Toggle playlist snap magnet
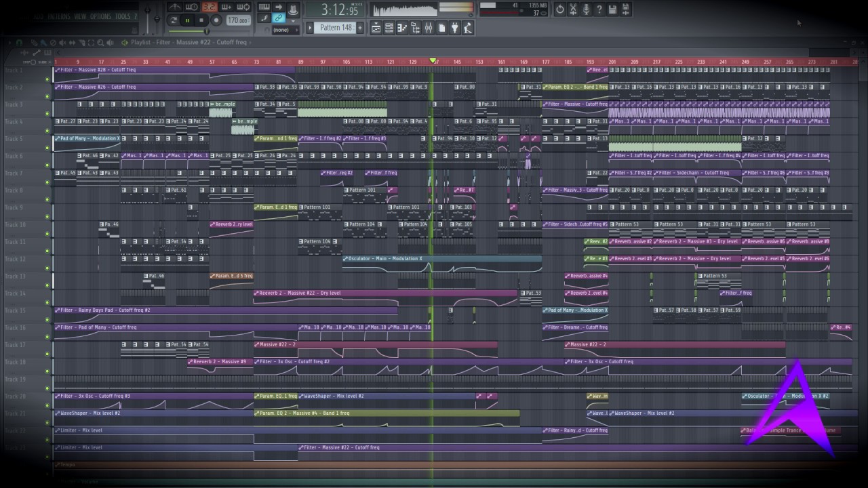 tap(19, 42)
